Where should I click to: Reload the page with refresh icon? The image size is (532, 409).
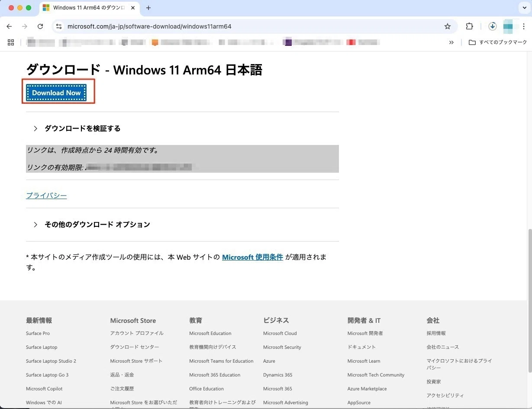point(40,26)
